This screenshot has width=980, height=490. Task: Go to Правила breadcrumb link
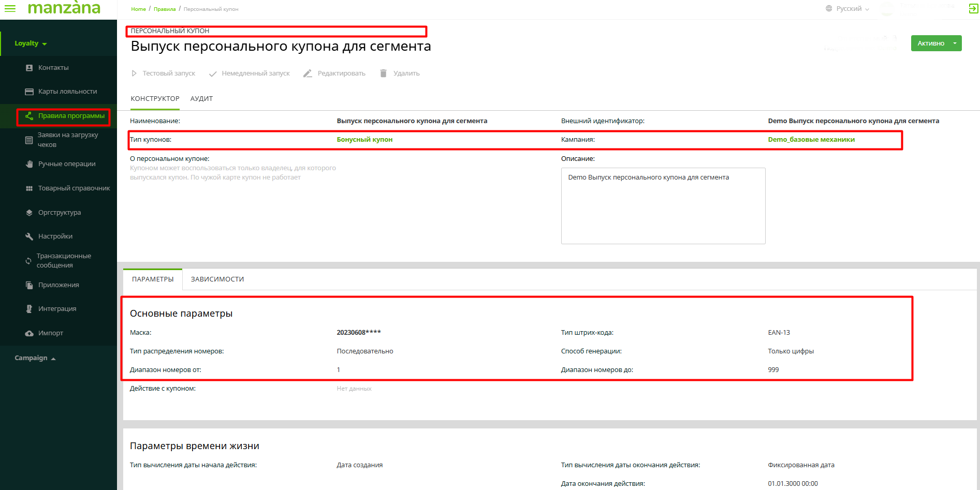tap(164, 9)
